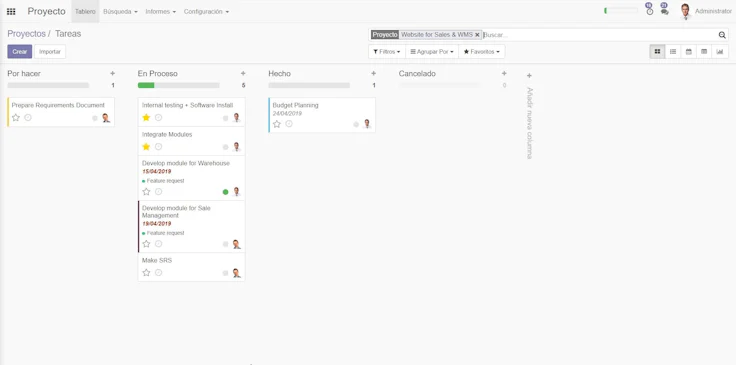Star the Develop module for Warehouse task
This screenshot has height=365, width=736.
click(x=146, y=191)
